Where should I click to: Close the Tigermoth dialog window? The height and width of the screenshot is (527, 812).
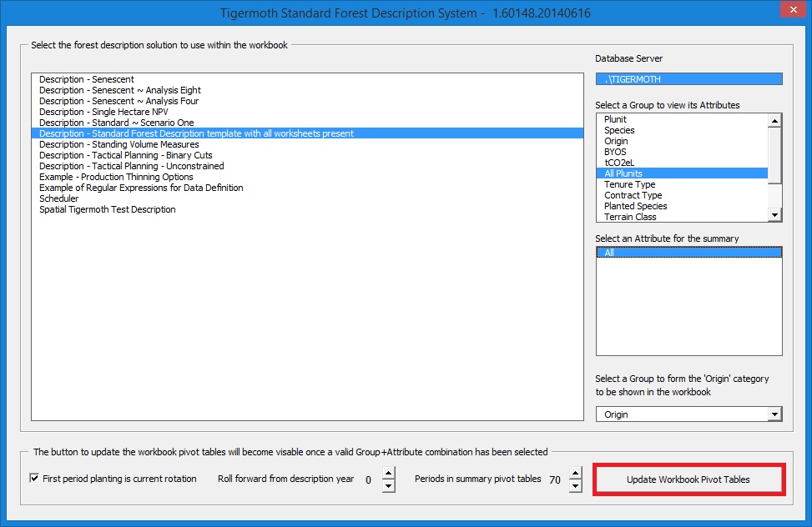794,10
